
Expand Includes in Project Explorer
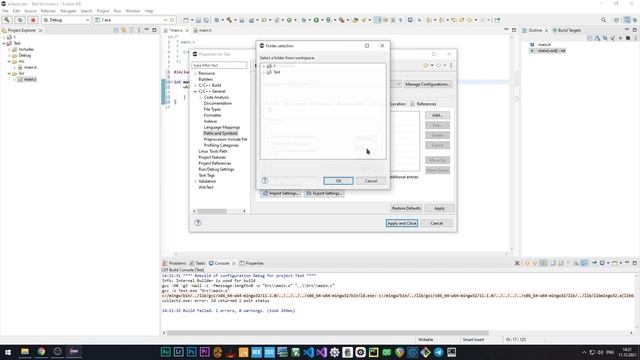pos(9,49)
